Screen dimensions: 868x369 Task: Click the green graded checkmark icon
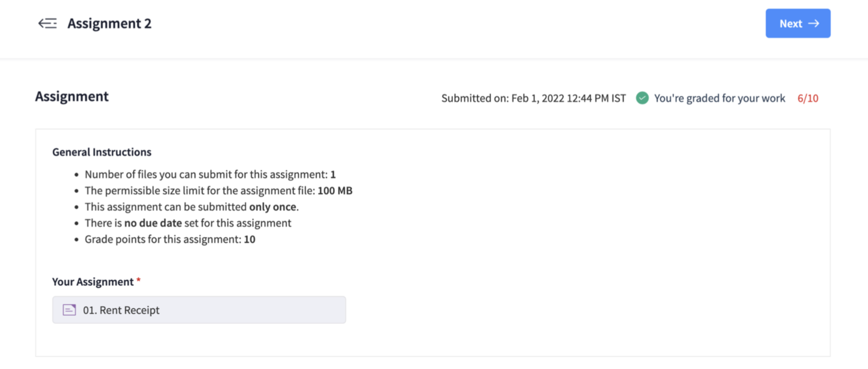click(x=642, y=98)
